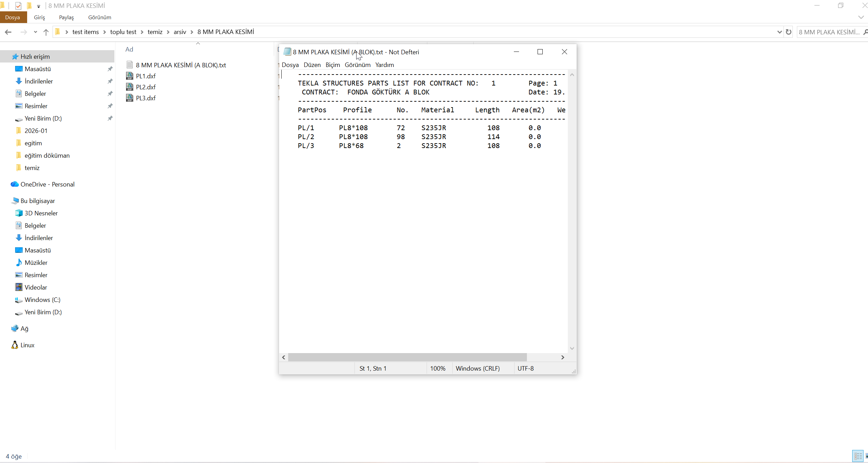
Task: Open the Biçim menu in Notepad
Action: point(332,65)
